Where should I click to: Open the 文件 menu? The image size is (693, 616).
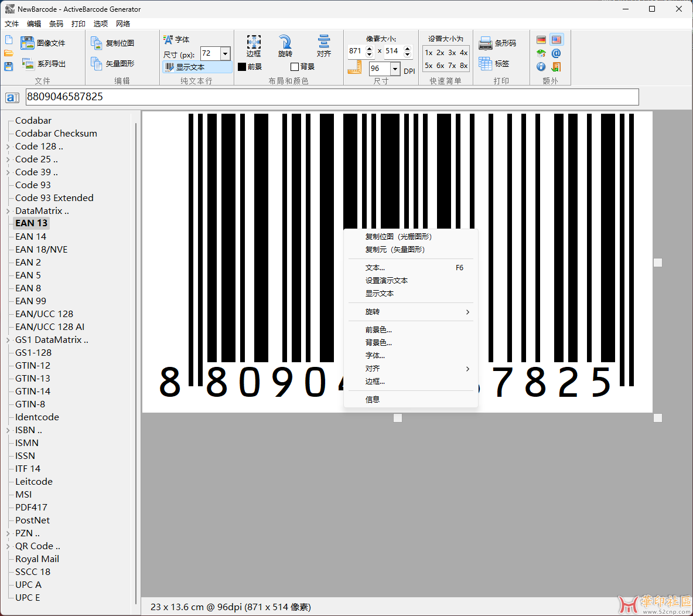click(12, 24)
